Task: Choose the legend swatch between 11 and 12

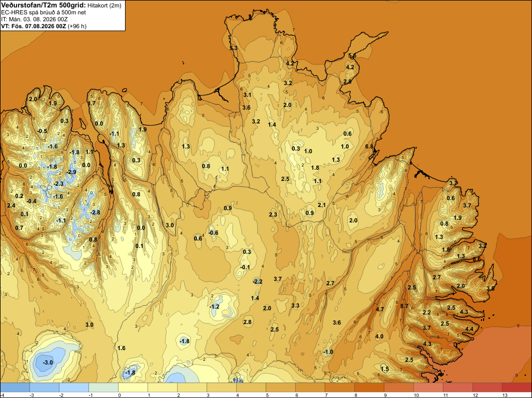Action: (458, 387)
